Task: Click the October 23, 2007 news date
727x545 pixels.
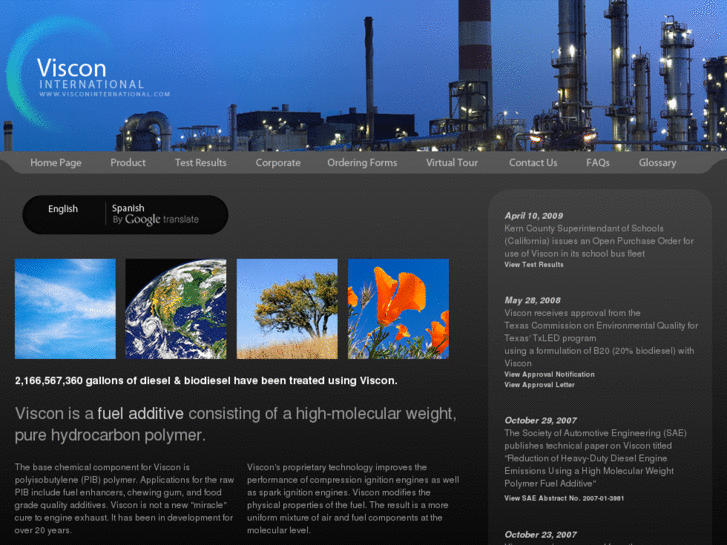Action: [x=541, y=535]
